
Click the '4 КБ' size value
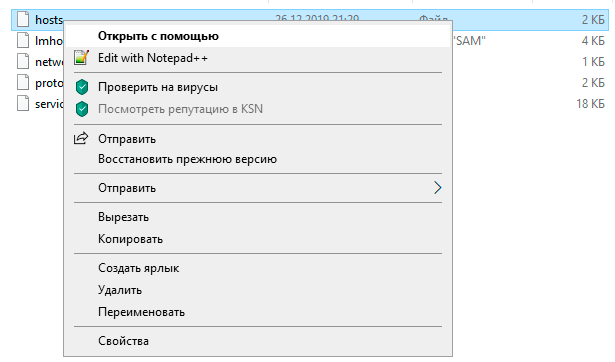593,41
